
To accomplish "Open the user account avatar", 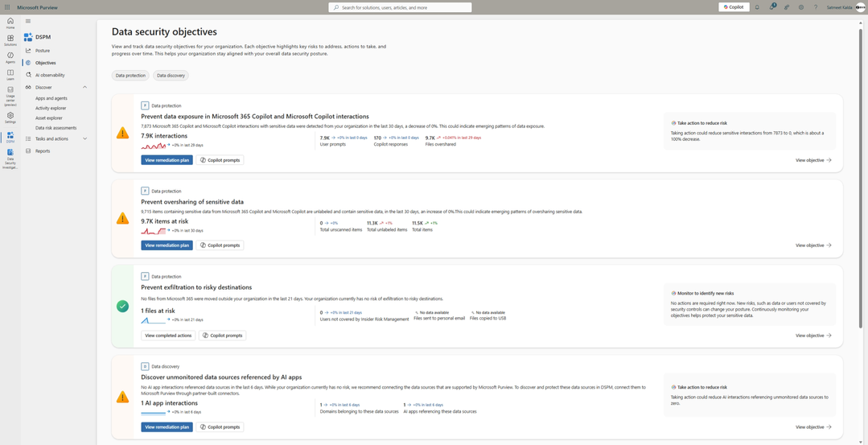I will point(860,7).
